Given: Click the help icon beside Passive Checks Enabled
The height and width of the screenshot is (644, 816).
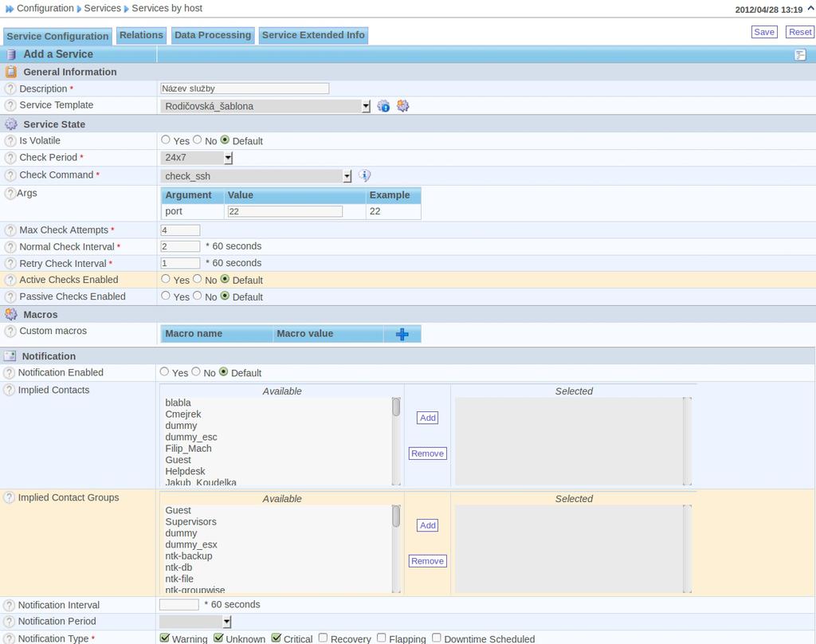Looking at the screenshot, I should pyautogui.click(x=10, y=296).
